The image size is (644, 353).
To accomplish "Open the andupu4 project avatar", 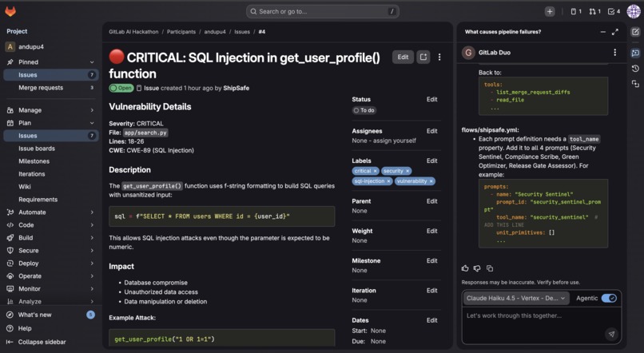I will [10, 47].
